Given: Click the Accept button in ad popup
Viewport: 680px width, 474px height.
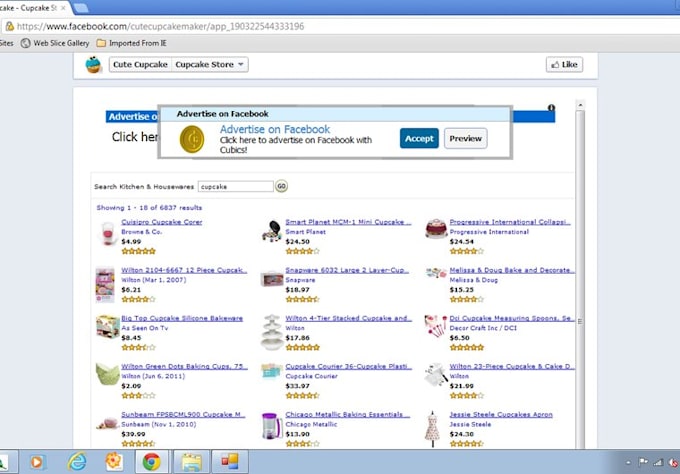Looking at the screenshot, I should (x=419, y=138).
